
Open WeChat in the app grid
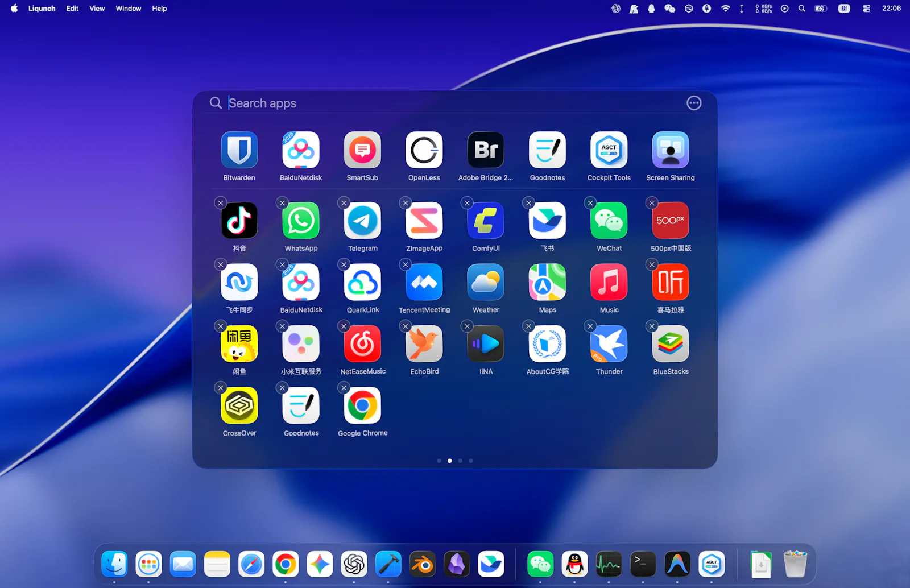(609, 221)
